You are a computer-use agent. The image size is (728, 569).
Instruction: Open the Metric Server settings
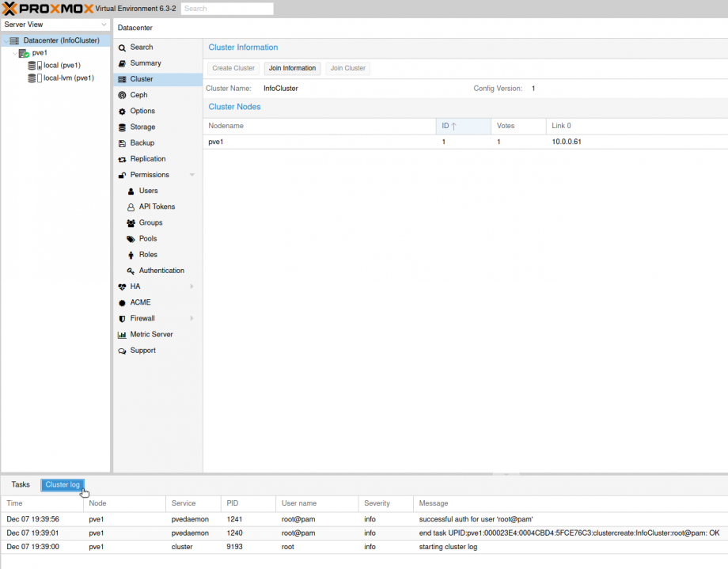click(150, 334)
